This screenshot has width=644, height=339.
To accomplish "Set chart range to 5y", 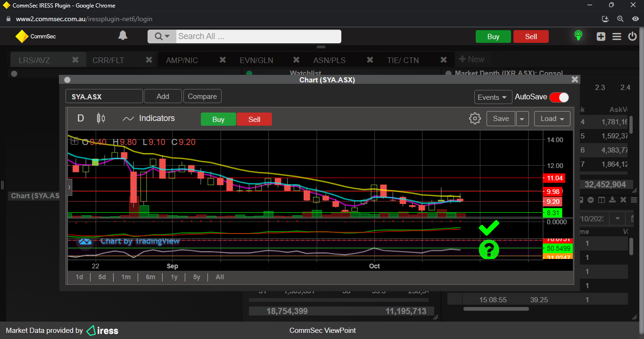I will pos(197,277).
